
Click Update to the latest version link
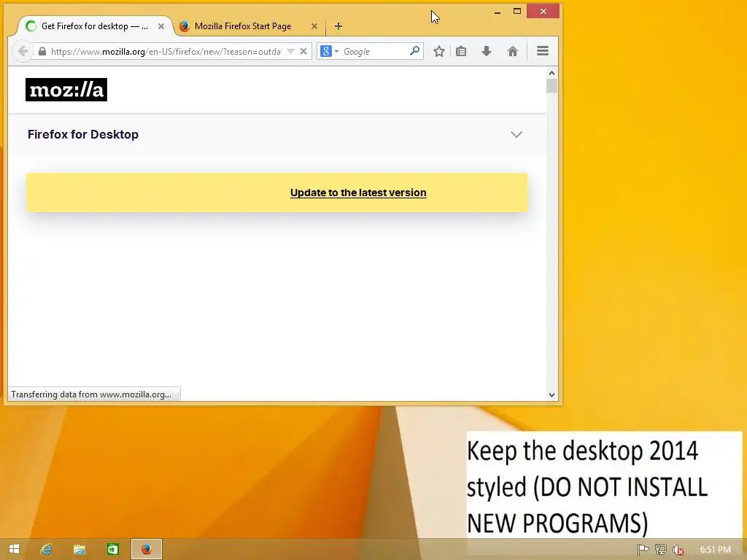(x=358, y=192)
